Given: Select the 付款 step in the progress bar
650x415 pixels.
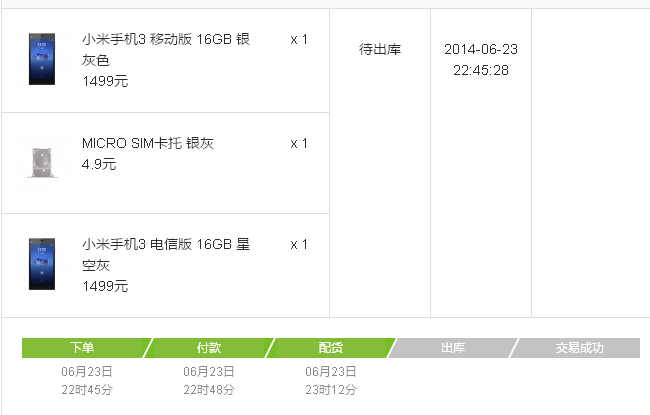Looking at the screenshot, I should [209, 348].
